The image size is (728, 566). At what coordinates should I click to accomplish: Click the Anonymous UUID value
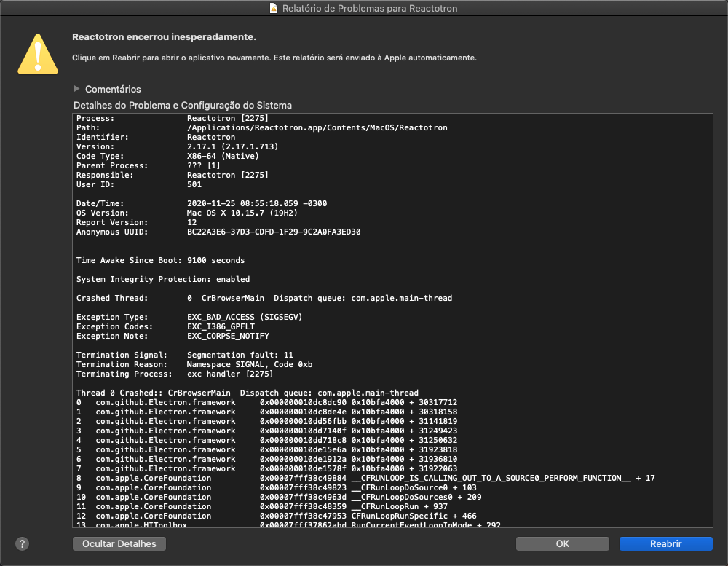pos(274,232)
